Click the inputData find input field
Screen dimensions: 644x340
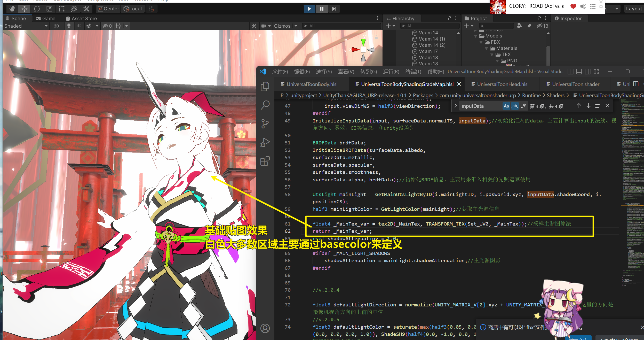(x=480, y=106)
